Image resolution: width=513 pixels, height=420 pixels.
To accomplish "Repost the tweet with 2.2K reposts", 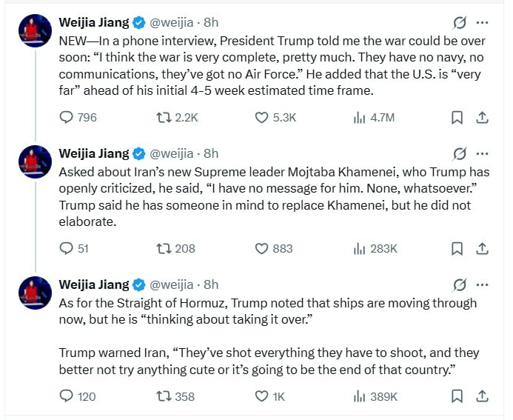I will tap(164, 117).
